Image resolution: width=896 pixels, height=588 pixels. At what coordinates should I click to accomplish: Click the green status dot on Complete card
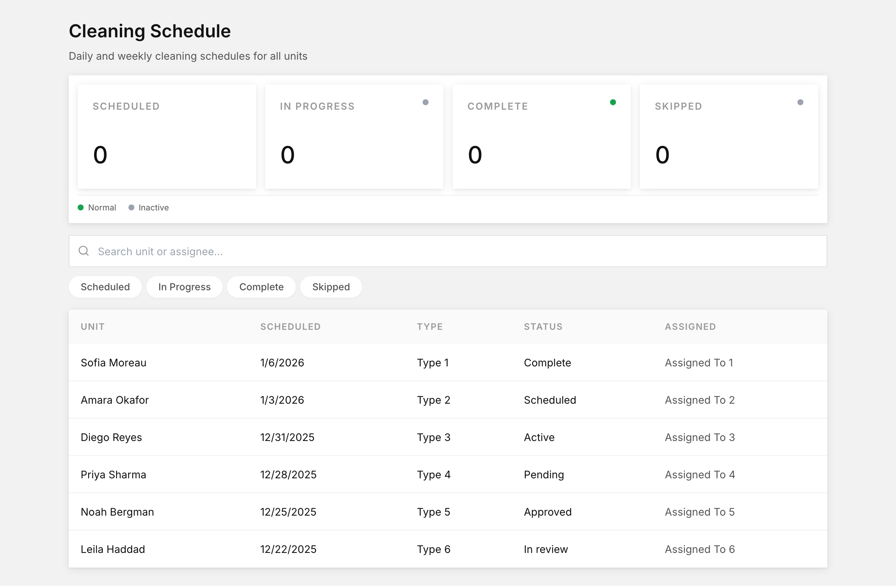[613, 103]
